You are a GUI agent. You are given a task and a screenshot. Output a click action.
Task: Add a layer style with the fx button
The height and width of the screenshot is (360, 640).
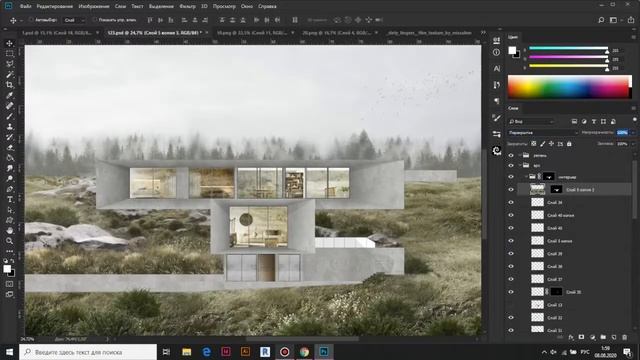click(571, 337)
